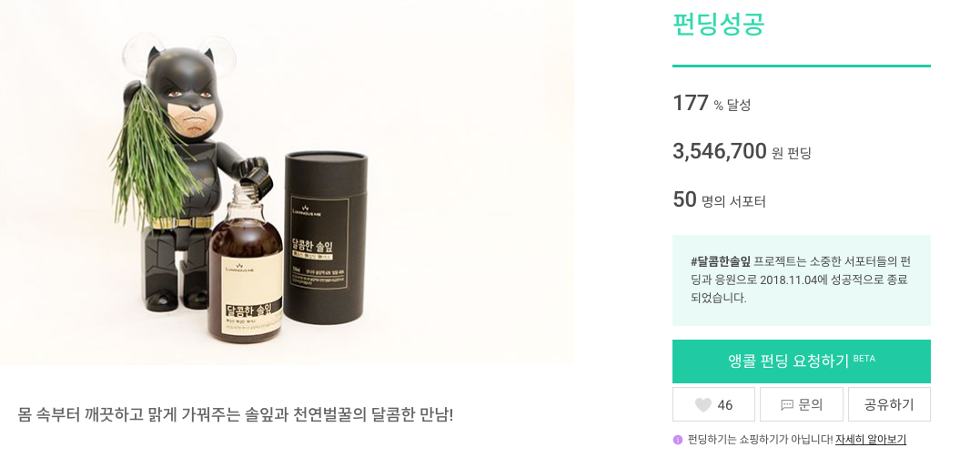Click the 3,546,700 원 펀딩 amount
Screen dimensions: 980x458
(741, 152)
